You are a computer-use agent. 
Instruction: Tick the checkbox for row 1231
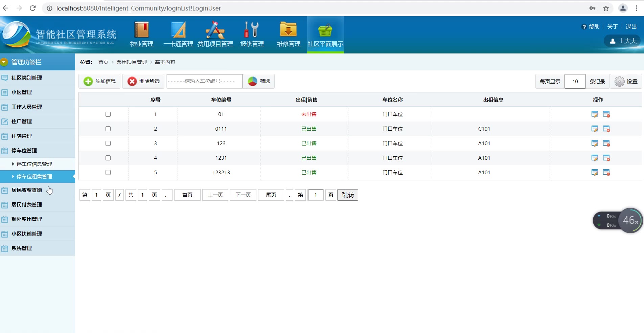108,158
